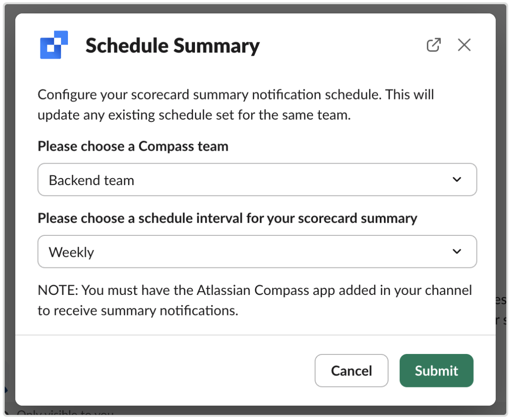Click the green Submit control
Screen dimensions: 511x420
(436, 371)
